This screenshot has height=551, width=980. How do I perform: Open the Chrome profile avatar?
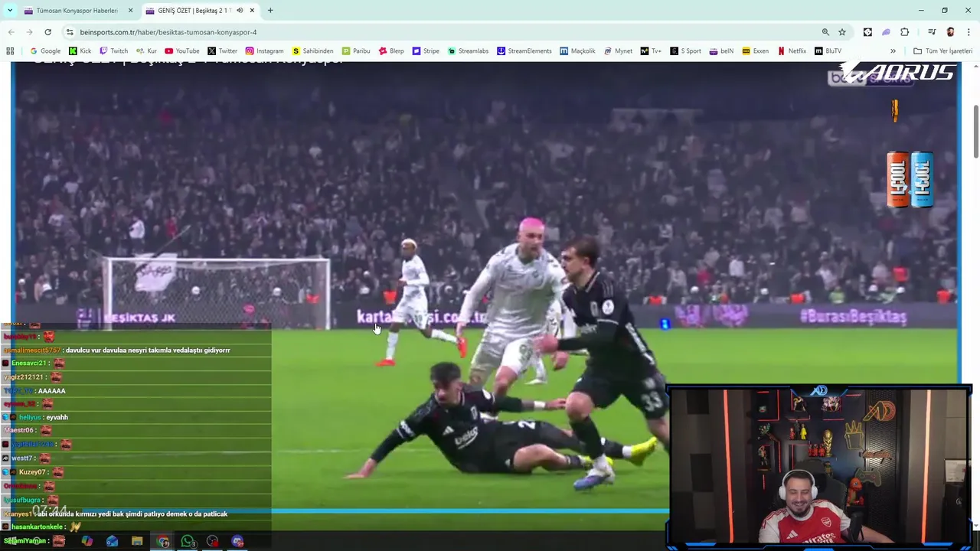(x=950, y=32)
